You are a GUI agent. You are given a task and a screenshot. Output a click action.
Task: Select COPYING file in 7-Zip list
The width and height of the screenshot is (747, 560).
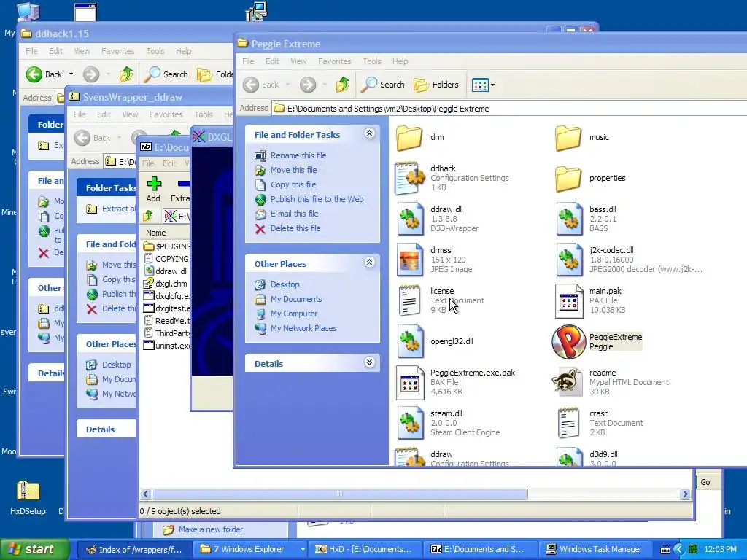click(x=167, y=259)
